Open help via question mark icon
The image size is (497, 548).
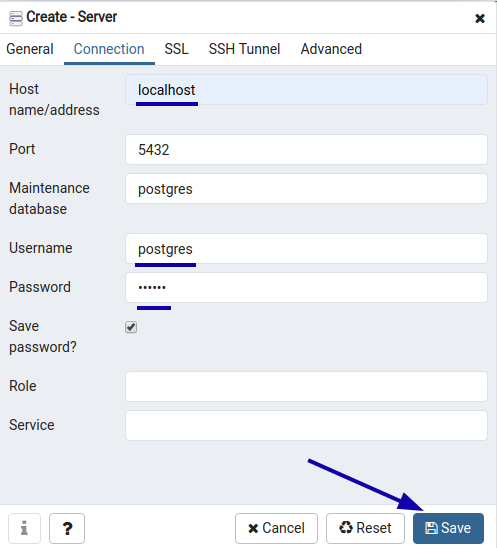tap(67, 528)
